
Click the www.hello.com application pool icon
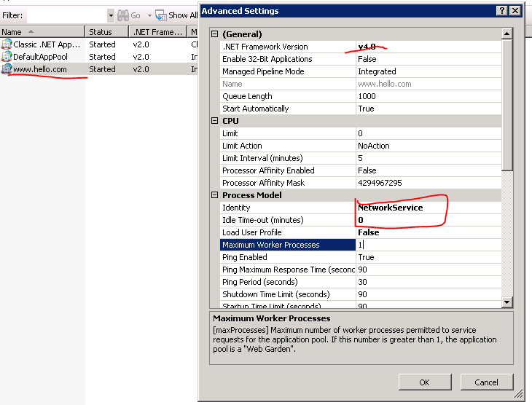(x=7, y=69)
